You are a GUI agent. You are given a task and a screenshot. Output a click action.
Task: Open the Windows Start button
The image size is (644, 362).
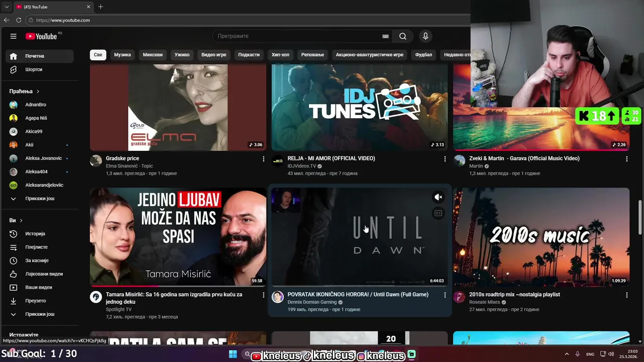pyautogui.click(x=233, y=354)
